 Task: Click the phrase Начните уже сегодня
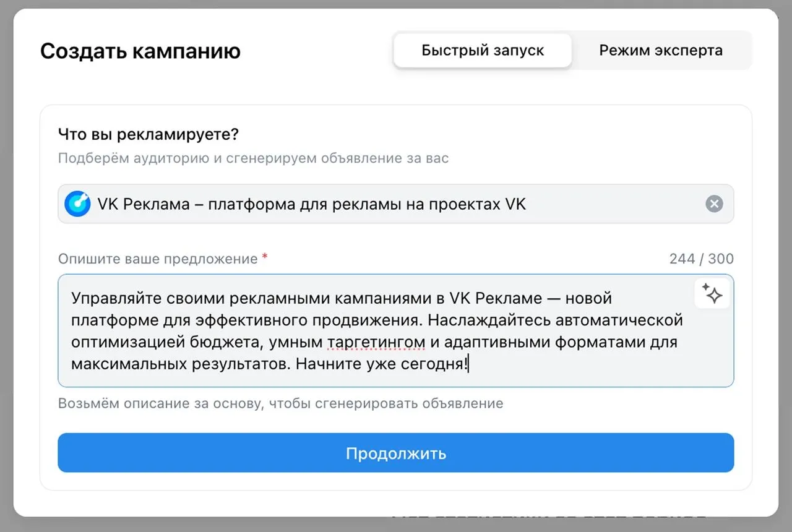381,364
